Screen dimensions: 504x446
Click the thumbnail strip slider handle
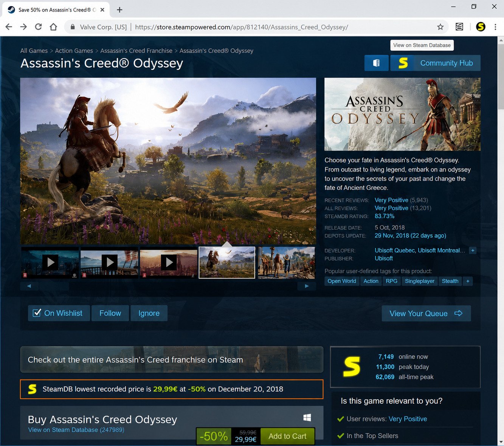click(x=54, y=286)
